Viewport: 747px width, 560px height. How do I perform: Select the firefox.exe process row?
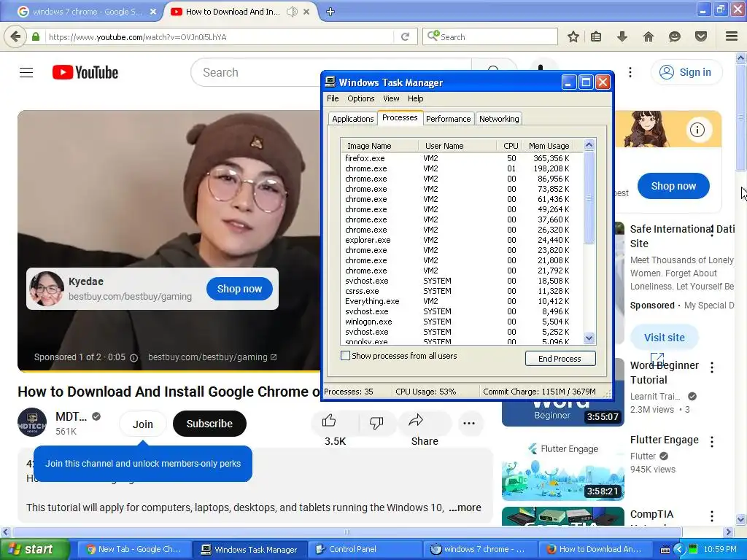[462, 158]
